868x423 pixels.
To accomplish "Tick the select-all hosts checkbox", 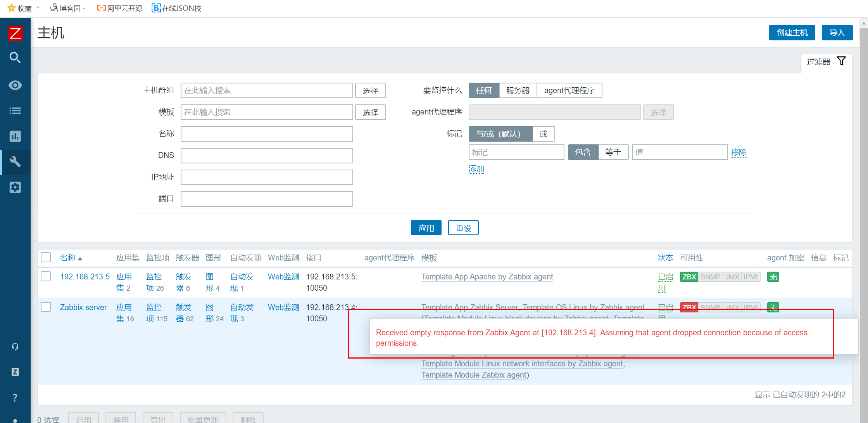I will pos(46,258).
